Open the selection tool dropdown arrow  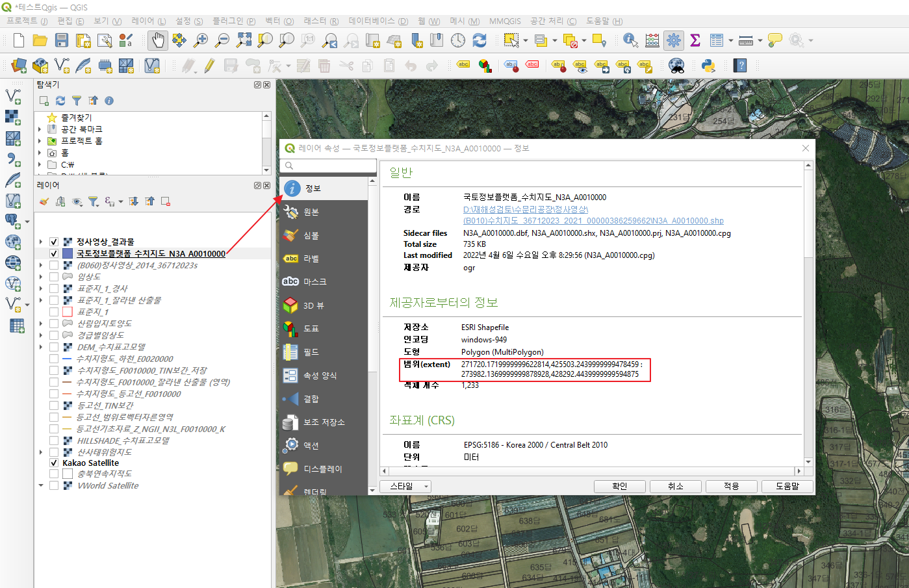point(525,40)
